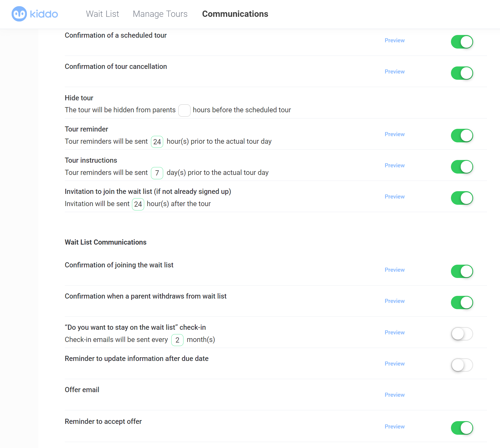This screenshot has width=500, height=448.
Task: Preview the wait list withdrawal confirmation
Action: pos(395,301)
